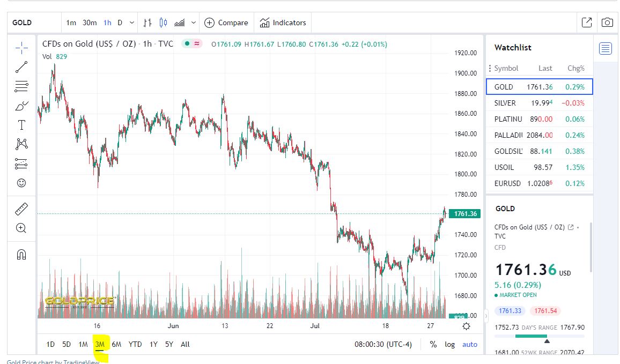
Task: Sort watchlist by Last column
Action: (x=545, y=68)
